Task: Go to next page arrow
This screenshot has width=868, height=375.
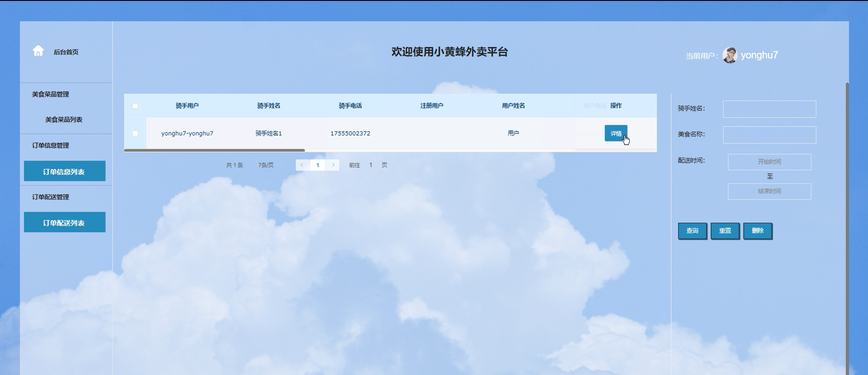Action: pyautogui.click(x=333, y=165)
